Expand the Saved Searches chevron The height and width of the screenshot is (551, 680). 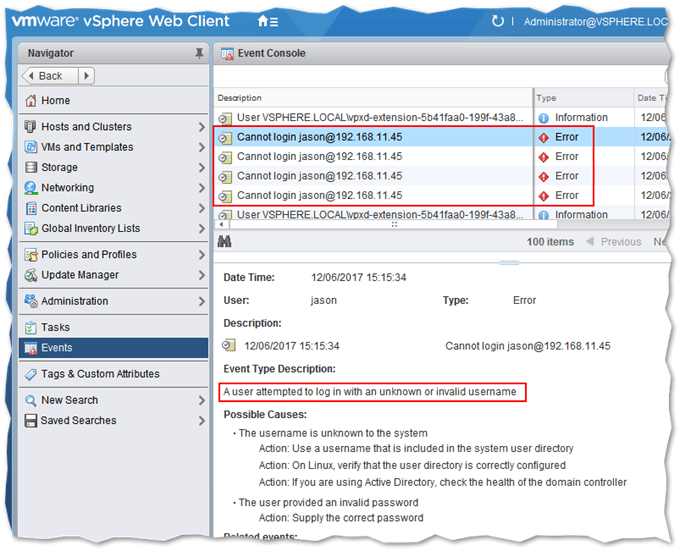201,421
